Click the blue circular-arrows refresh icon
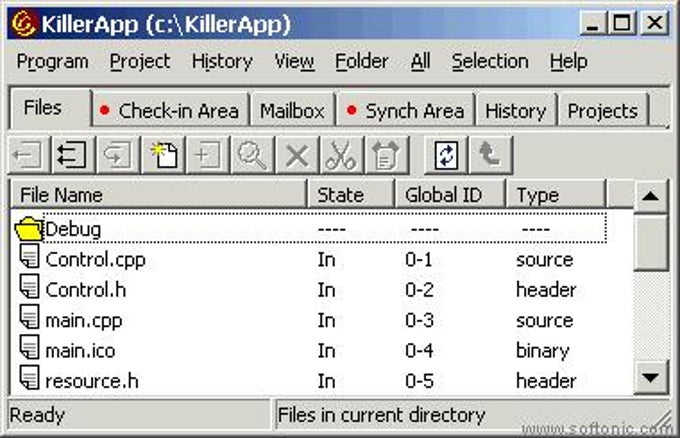 [x=446, y=155]
